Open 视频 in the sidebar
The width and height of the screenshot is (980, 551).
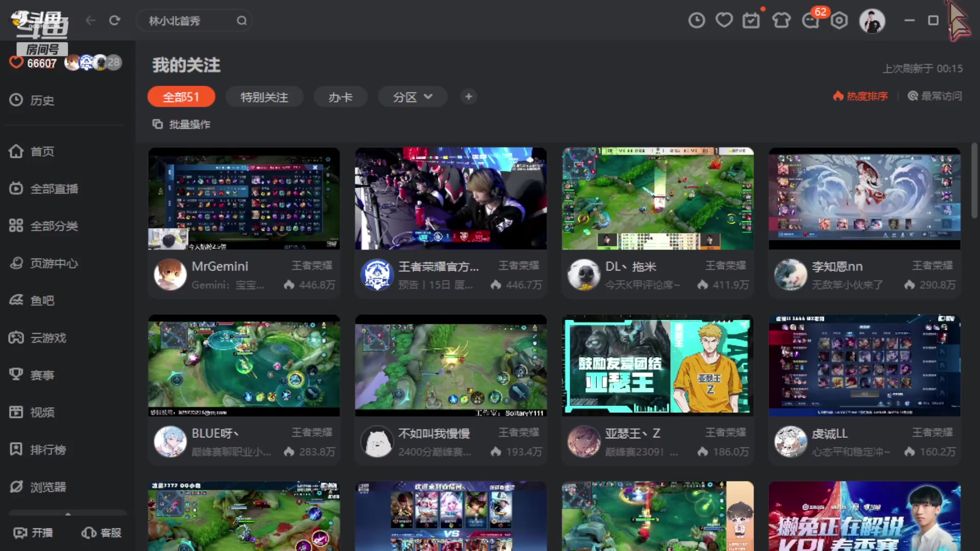[x=32, y=412]
